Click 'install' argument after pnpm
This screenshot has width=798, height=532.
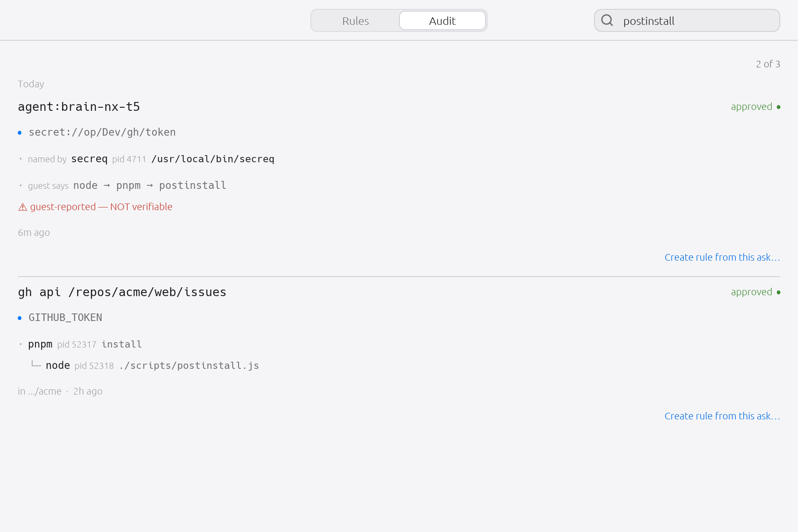coord(121,344)
